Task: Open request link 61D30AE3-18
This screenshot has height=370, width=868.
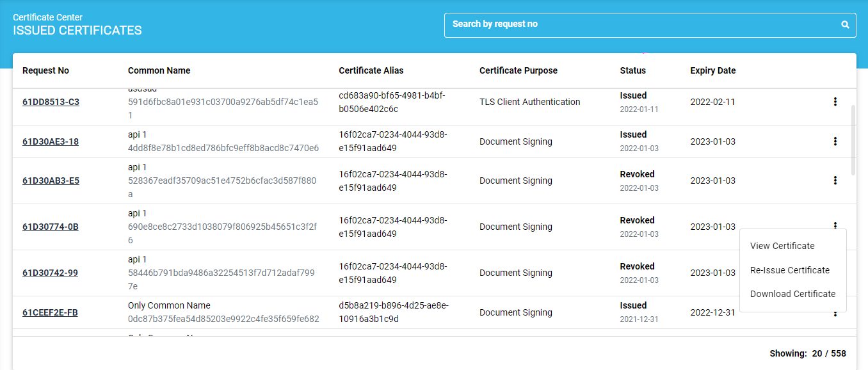Action: click(x=51, y=141)
